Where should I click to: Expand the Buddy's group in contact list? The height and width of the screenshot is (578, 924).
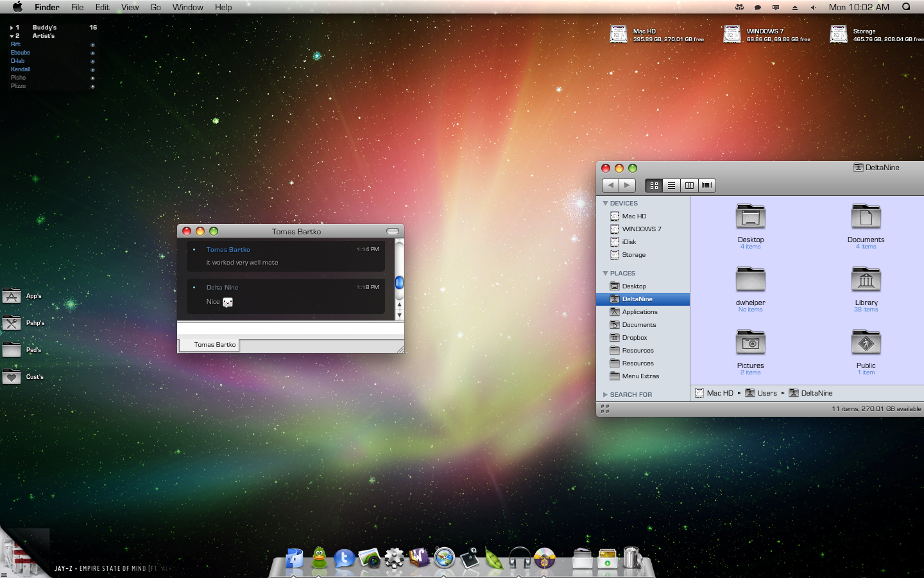12,28
